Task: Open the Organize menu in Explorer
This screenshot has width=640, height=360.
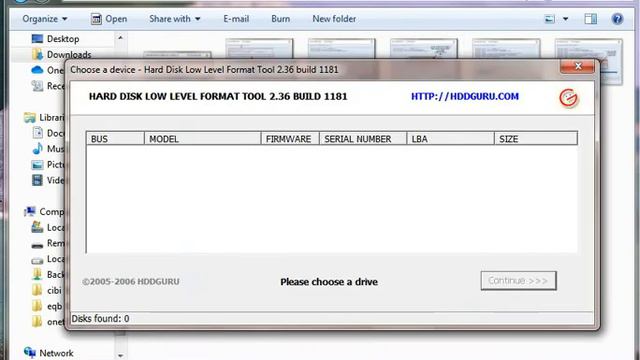Action: click(x=44, y=19)
